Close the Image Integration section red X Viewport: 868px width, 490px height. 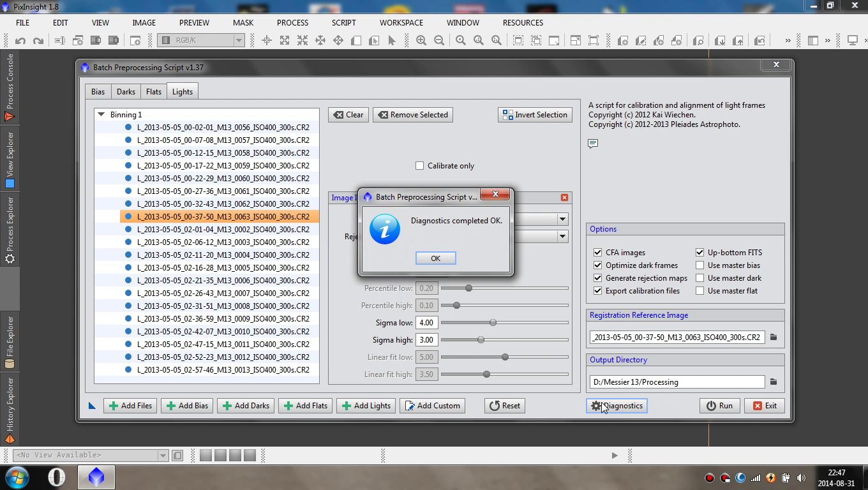(564, 198)
